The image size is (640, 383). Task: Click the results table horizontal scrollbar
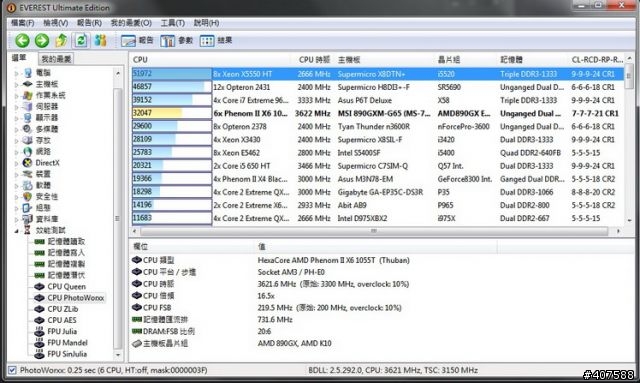click(x=374, y=231)
